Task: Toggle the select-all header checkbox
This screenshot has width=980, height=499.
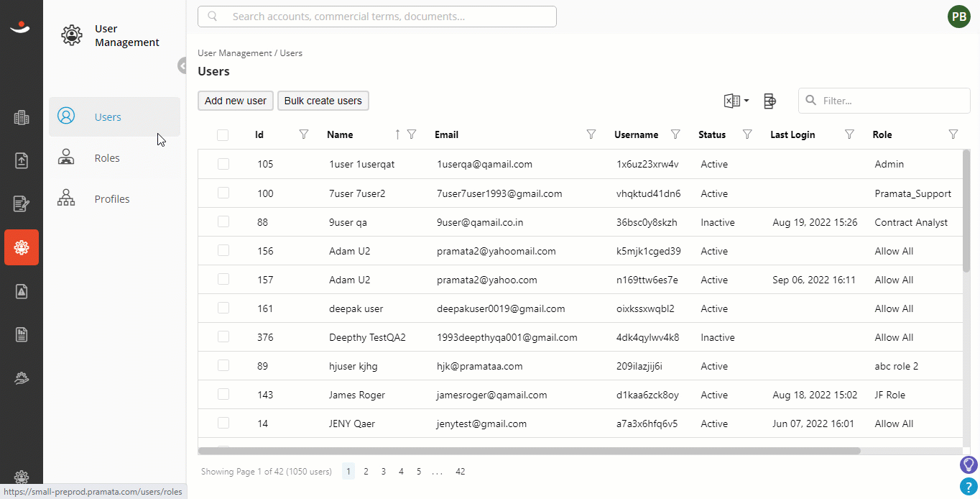Action: pyautogui.click(x=223, y=135)
